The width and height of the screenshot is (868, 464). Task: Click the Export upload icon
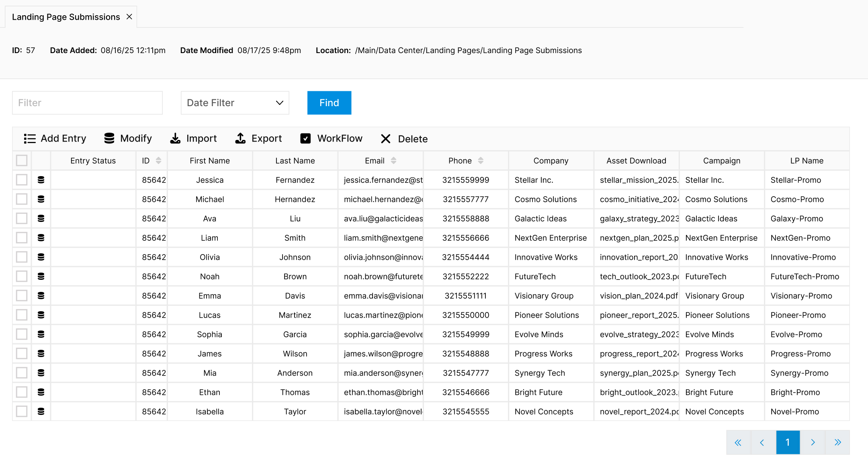tap(240, 138)
